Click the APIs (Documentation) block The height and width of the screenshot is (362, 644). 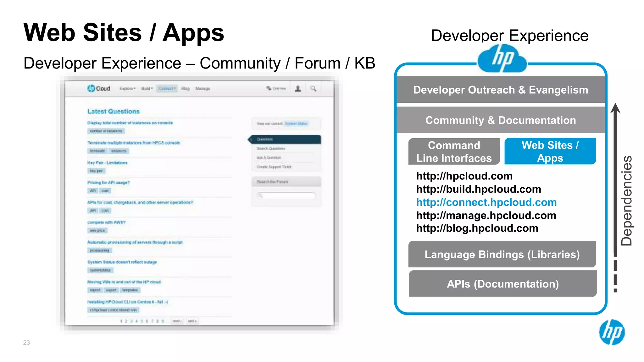(503, 284)
